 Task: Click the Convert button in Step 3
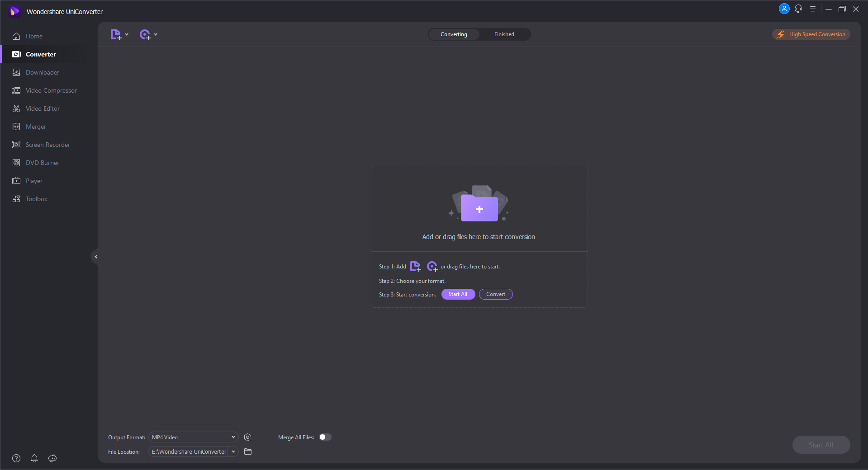[496, 294]
